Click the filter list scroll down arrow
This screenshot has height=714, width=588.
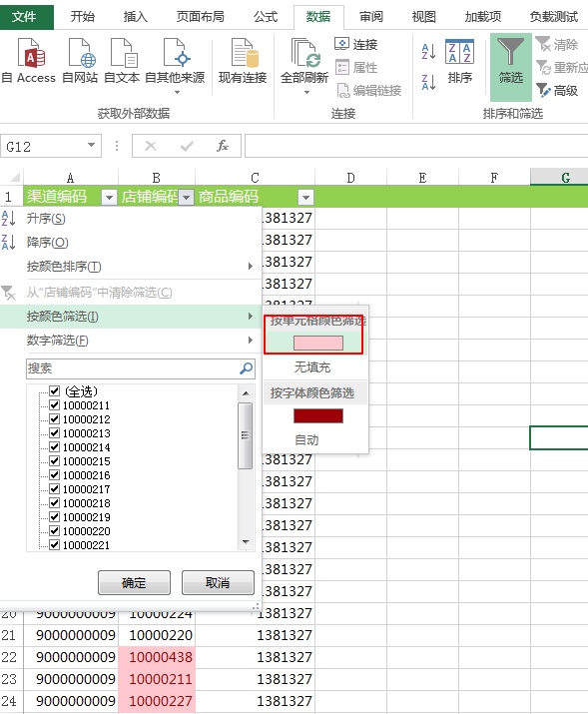pyautogui.click(x=246, y=542)
